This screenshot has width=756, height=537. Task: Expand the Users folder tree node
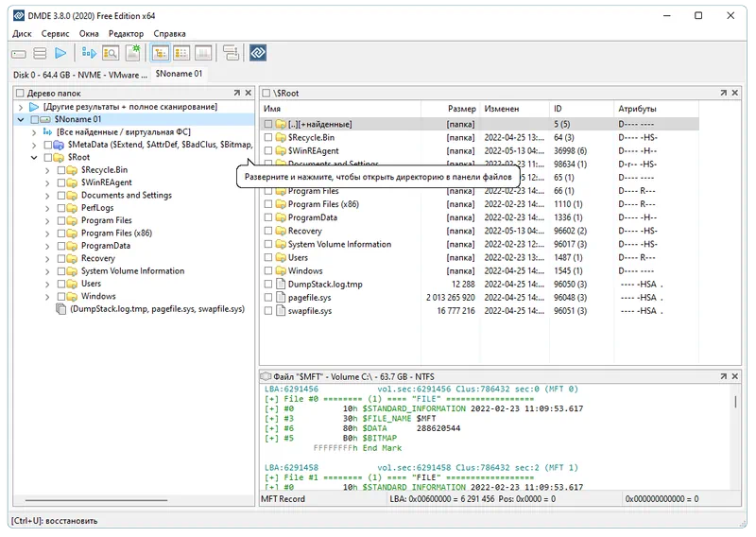pos(47,284)
